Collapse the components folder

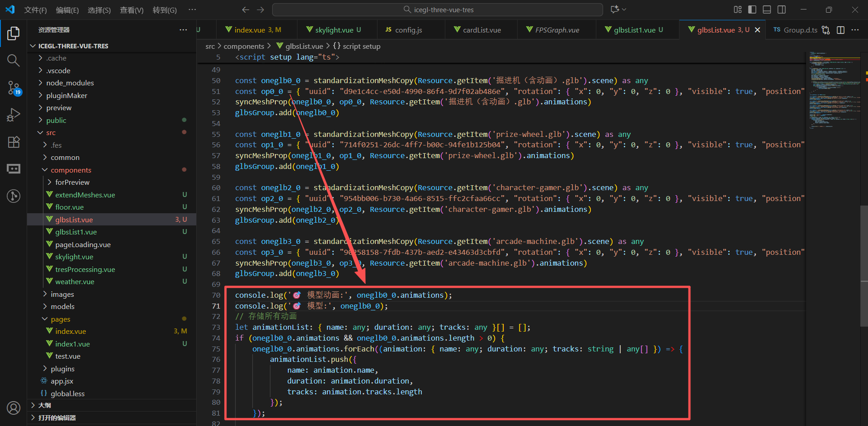[x=71, y=170]
